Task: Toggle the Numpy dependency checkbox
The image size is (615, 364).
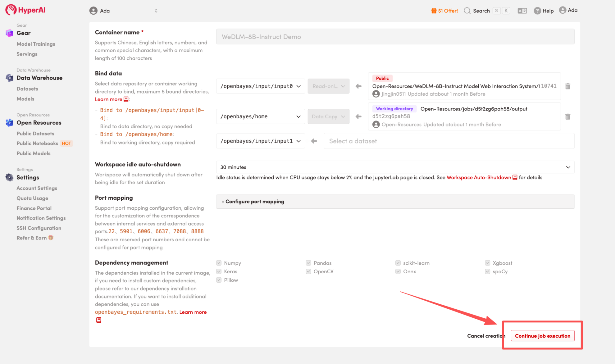Action: pos(219,263)
